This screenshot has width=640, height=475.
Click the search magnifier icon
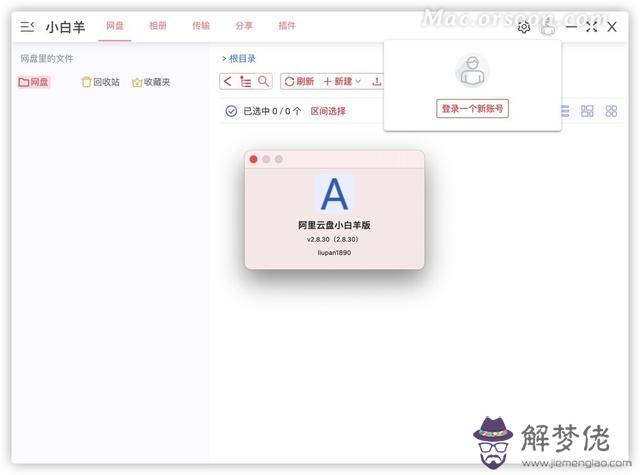coord(263,81)
